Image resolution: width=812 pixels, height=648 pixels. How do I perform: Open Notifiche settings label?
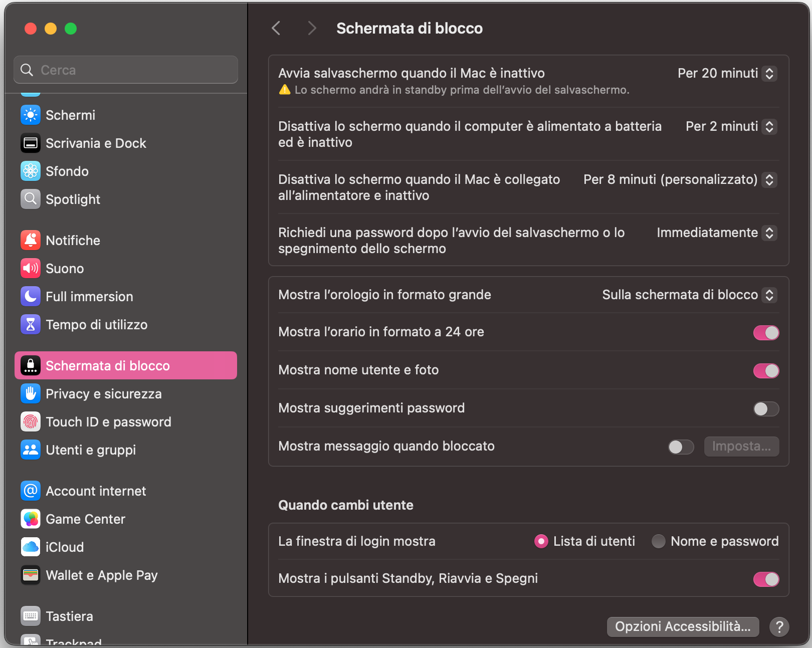click(73, 241)
